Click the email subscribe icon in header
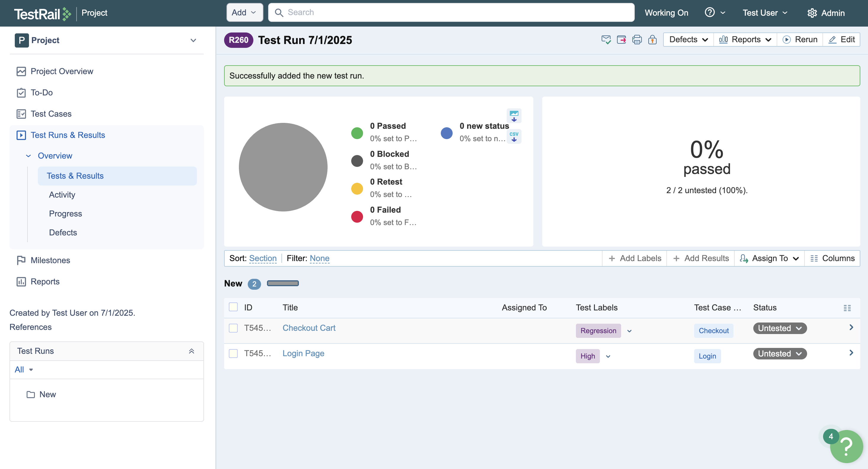This screenshot has height=469, width=868. click(x=606, y=40)
